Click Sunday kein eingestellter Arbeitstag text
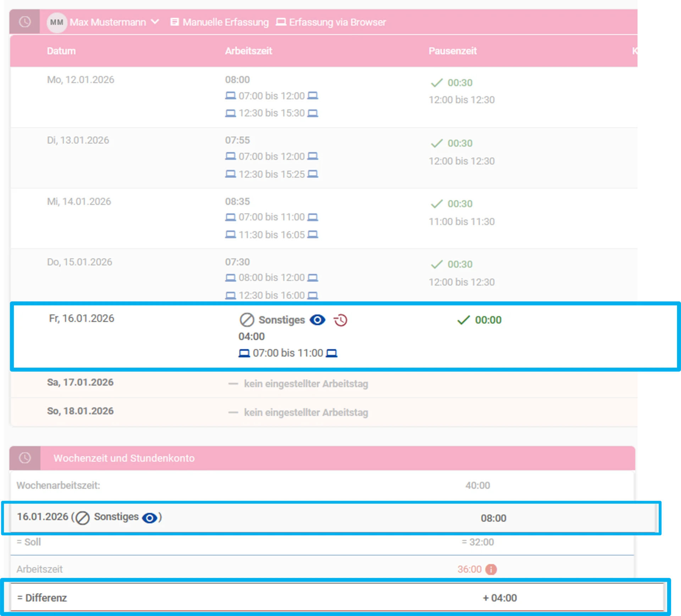 coord(306,413)
